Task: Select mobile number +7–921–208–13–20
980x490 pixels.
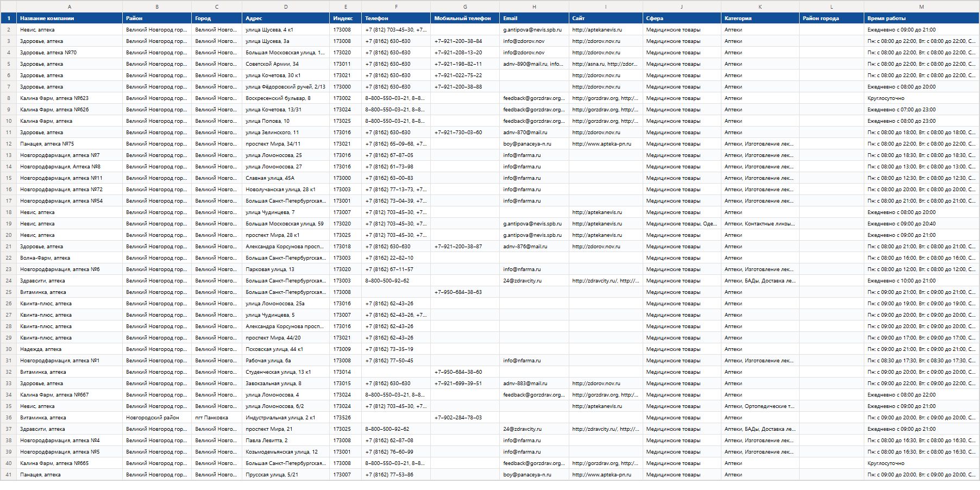Action: click(465, 53)
